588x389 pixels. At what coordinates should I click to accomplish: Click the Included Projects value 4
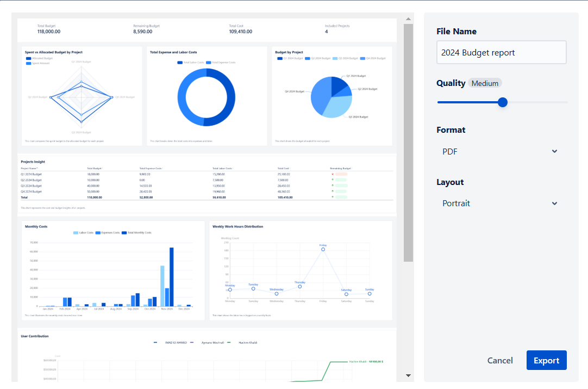(326, 32)
